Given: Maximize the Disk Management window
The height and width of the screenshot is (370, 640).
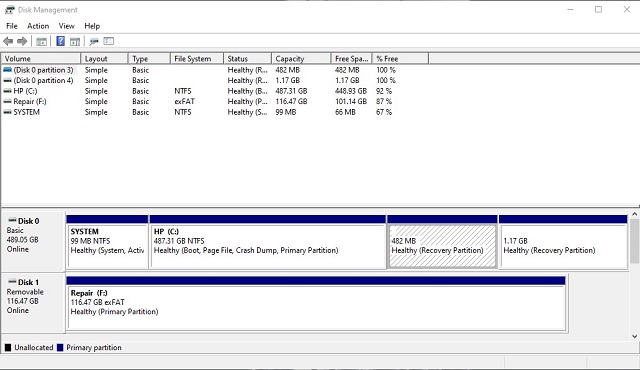Looking at the screenshot, I should point(598,9).
